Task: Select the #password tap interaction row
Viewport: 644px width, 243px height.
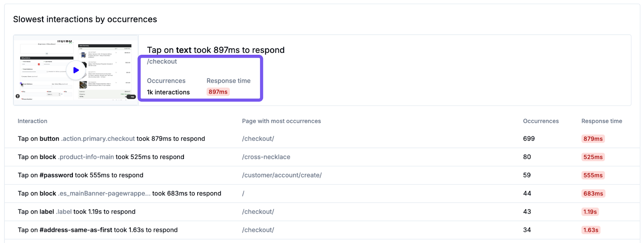Action: point(80,175)
